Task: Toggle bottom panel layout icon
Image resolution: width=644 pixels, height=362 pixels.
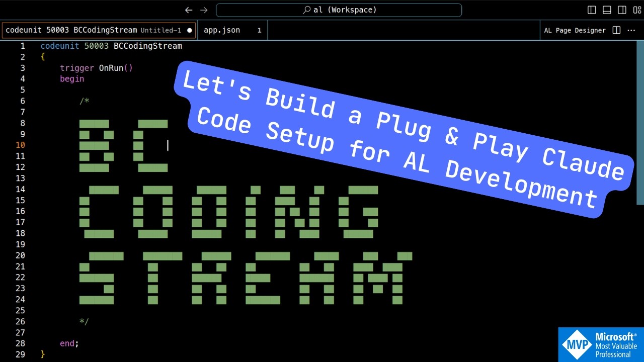Action: (607, 10)
